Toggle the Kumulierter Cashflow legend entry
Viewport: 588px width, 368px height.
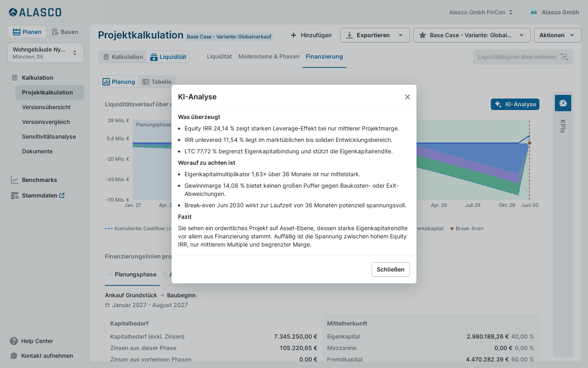[x=138, y=229]
